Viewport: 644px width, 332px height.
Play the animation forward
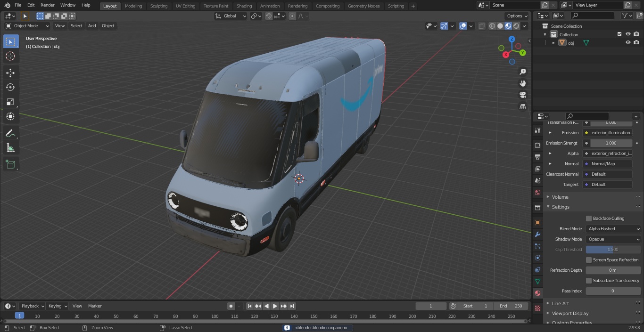click(275, 306)
